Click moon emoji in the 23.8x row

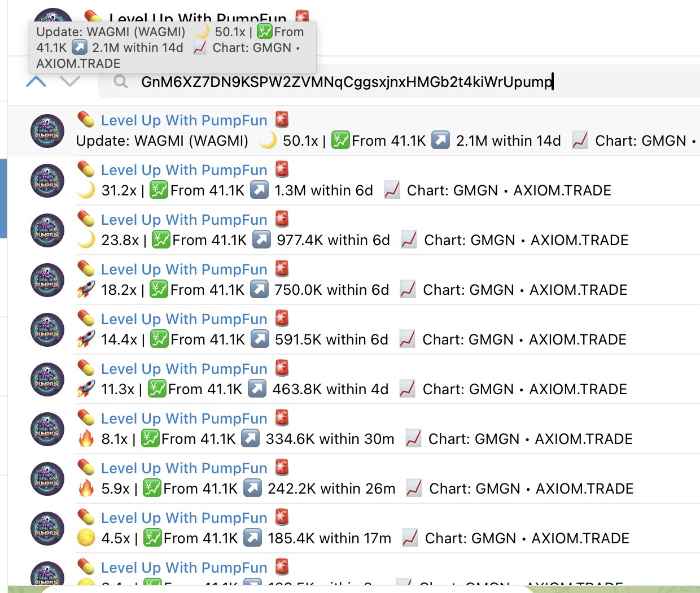pos(86,240)
